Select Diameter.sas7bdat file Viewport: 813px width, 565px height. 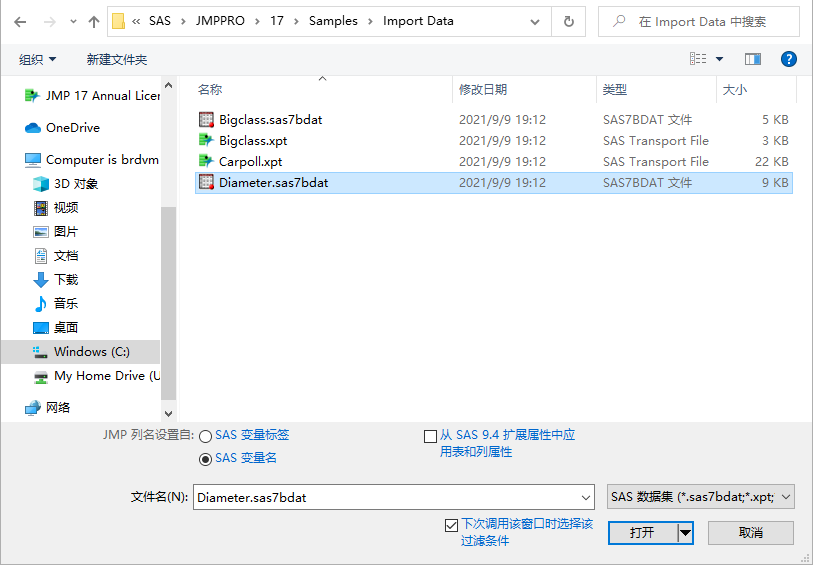(x=494, y=183)
